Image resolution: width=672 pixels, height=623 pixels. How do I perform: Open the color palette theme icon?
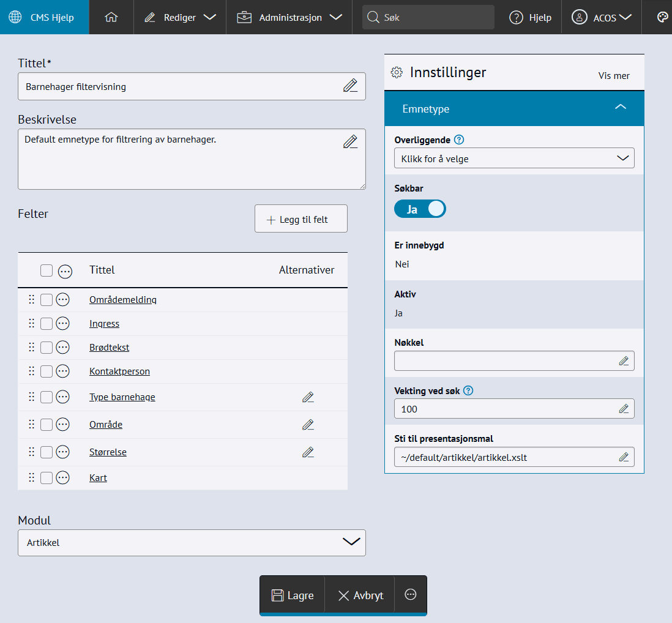[x=662, y=17]
